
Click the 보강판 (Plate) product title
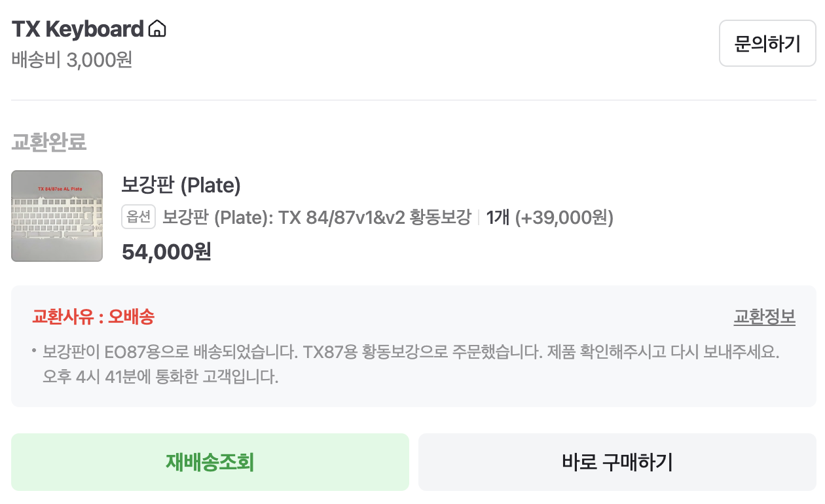[x=181, y=186]
